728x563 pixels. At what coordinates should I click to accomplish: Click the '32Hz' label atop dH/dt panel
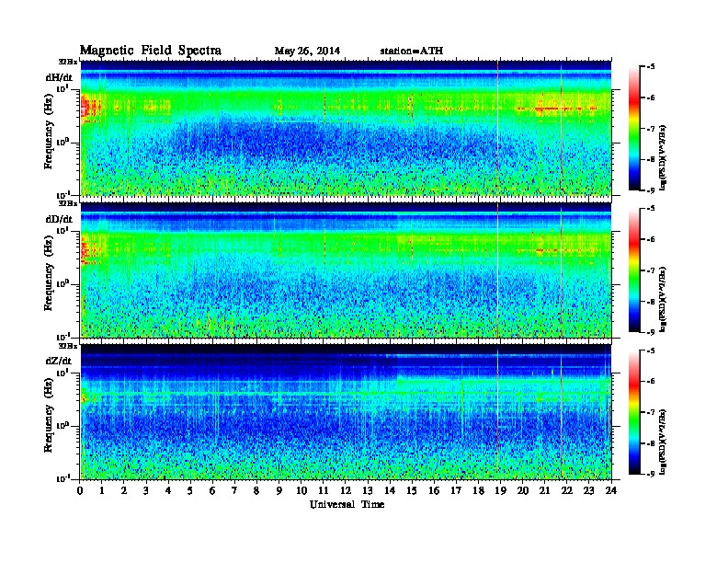click(x=68, y=62)
